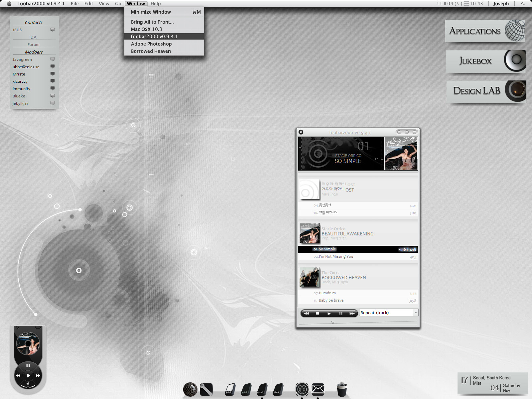The width and height of the screenshot is (532, 399).
Task: Expand the bottom arrow in foobar2000 window
Action: (x=332, y=323)
